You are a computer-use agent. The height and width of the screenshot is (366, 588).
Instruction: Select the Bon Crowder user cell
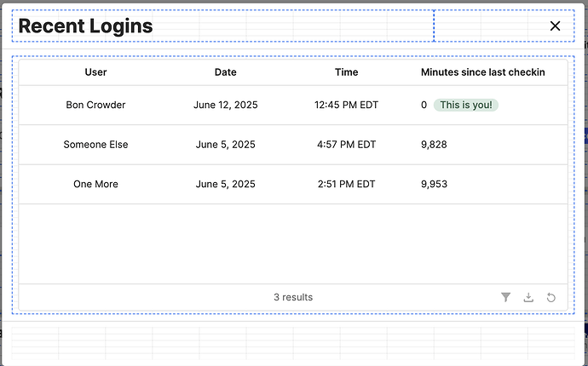(95, 105)
